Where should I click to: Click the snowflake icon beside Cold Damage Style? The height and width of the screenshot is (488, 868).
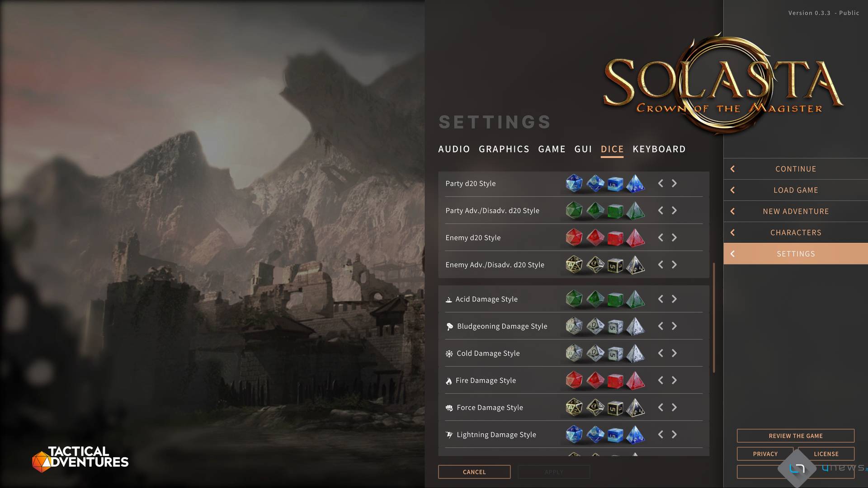pyautogui.click(x=449, y=354)
